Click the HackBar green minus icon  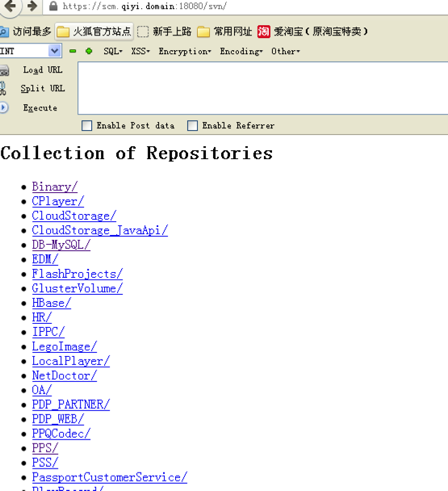73,51
